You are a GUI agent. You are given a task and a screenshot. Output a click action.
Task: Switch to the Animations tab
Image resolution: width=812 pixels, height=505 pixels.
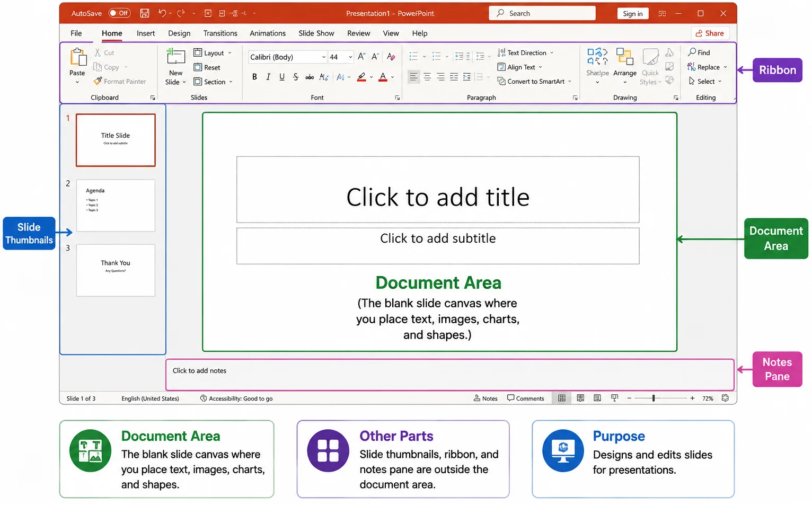(x=268, y=33)
